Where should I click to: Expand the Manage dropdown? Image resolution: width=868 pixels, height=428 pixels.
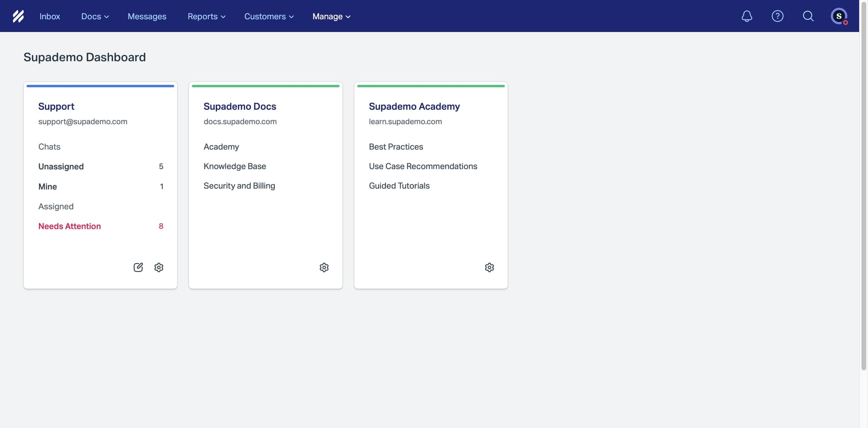[331, 16]
